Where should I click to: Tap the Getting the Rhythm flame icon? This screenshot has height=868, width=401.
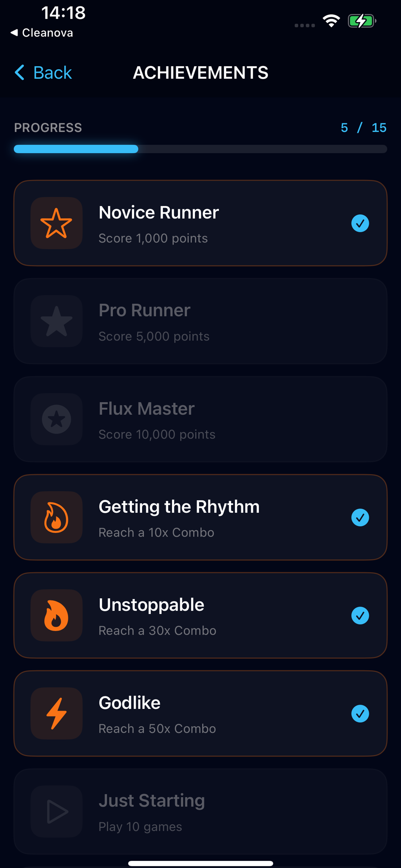56,517
